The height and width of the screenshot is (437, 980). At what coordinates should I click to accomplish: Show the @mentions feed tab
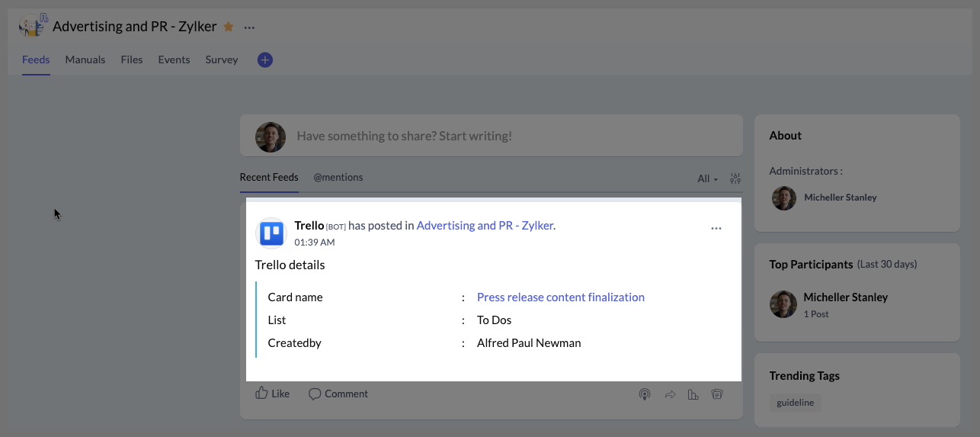[338, 178]
